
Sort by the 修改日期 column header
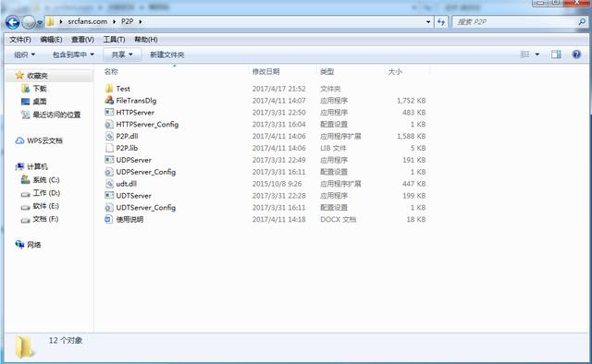click(x=265, y=71)
